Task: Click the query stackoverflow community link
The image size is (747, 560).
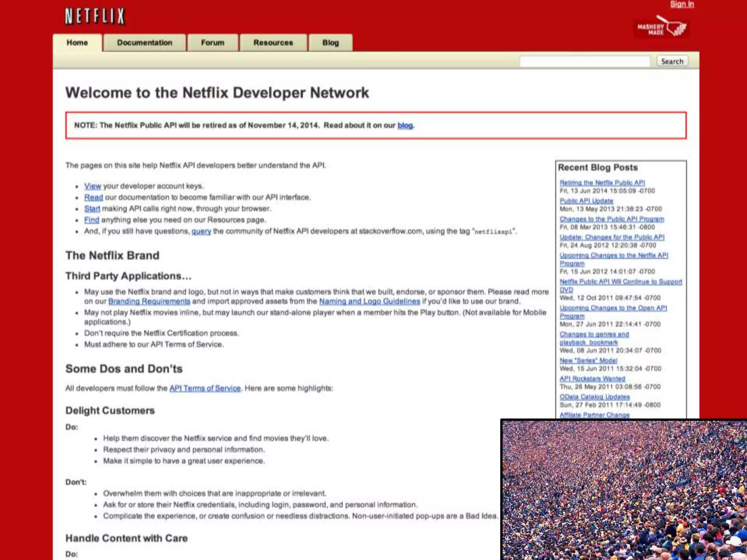Action: (x=201, y=231)
